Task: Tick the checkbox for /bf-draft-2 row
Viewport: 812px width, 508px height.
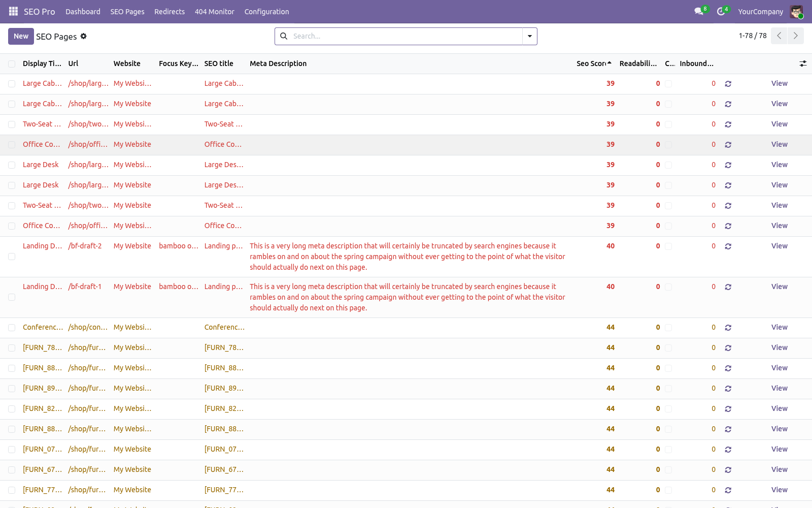Action: [12, 257]
